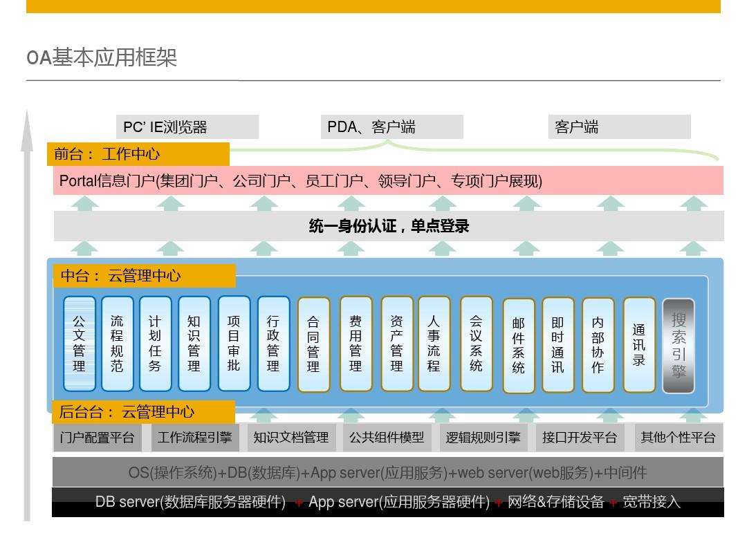747x560 pixels.
Task: Open the 资产管理 module box
Action: pyautogui.click(x=397, y=344)
